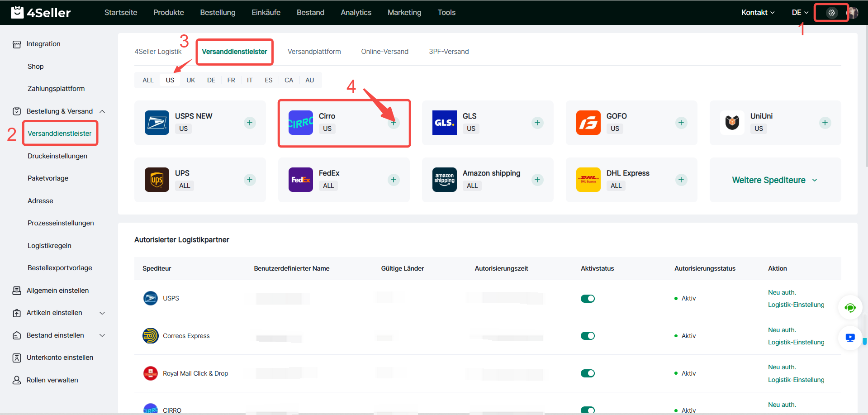
Task: Select the DE country filter
Action: pyautogui.click(x=211, y=80)
